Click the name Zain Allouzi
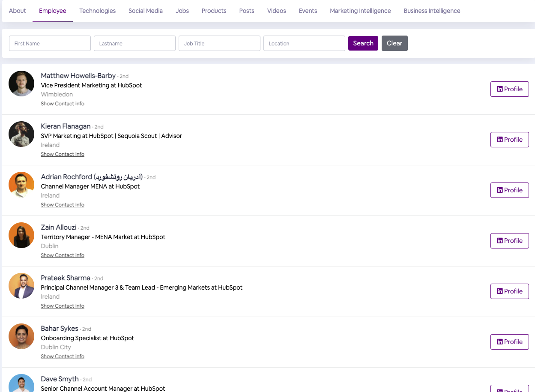This screenshot has width=535, height=392. coord(59,227)
